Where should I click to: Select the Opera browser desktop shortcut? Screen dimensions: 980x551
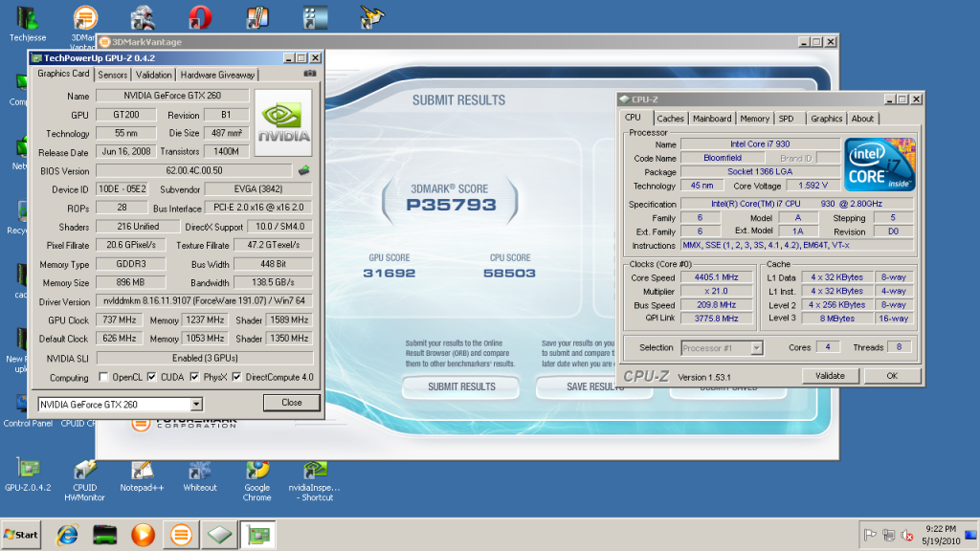(200, 18)
